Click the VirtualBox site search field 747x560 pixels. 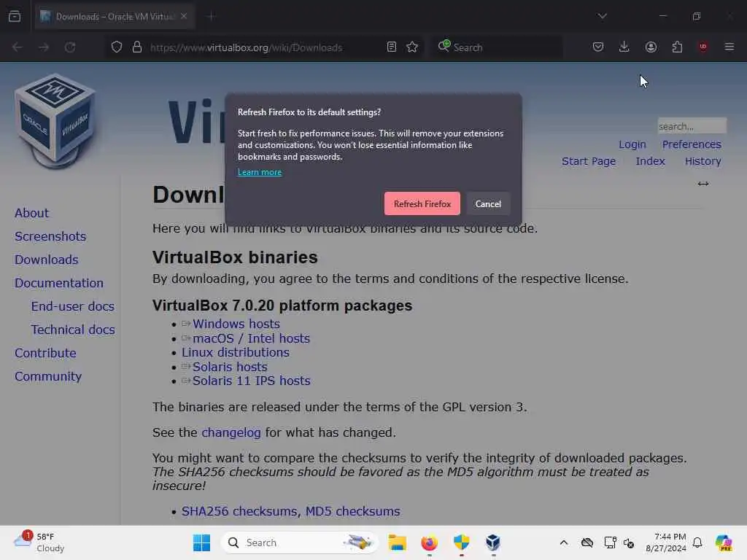click(x=692, y=126)
